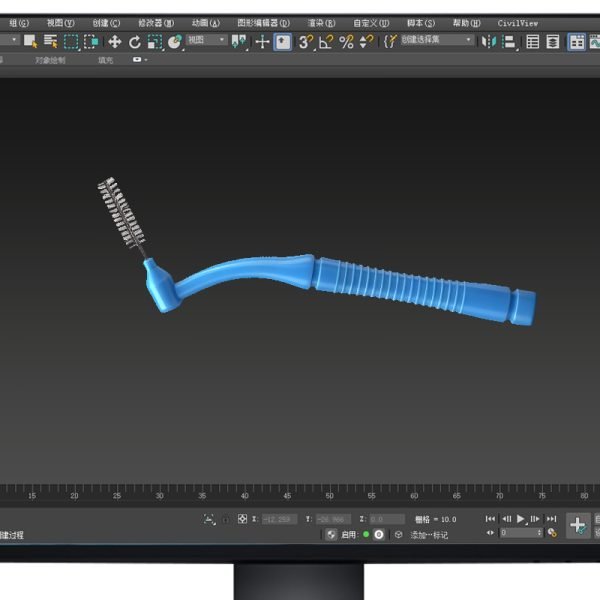Open the selection filter dropdown arrow
The image size is (600, 600).
[14, 39]
